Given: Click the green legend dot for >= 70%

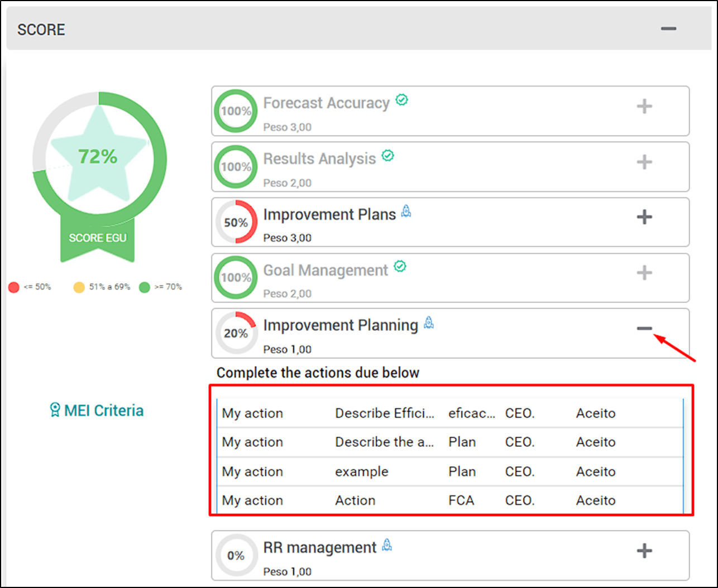Looking at the screenshot, I should click(145, 287).
